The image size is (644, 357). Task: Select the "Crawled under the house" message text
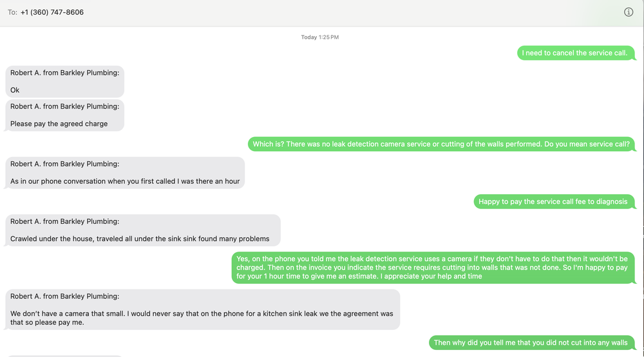pos(140,239)
